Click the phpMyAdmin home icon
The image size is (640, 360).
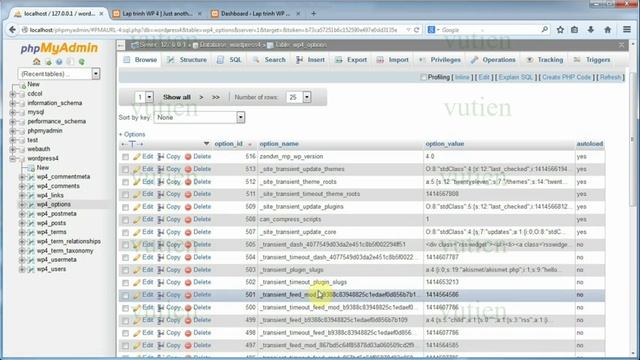tap(36, 62)
